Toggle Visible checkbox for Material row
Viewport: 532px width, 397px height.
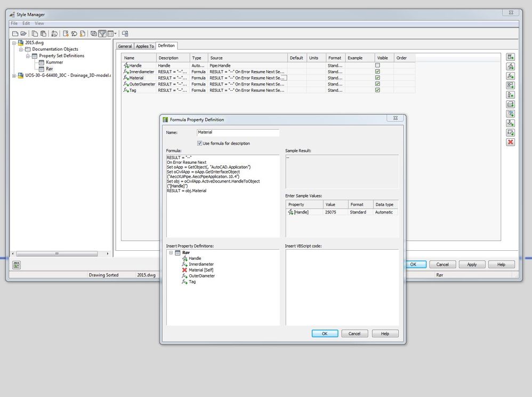click(377, 78)
